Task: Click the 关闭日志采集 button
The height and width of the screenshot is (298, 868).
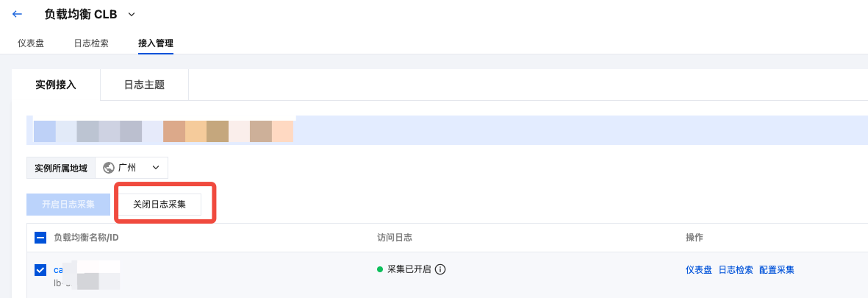Action: (159, 205)
